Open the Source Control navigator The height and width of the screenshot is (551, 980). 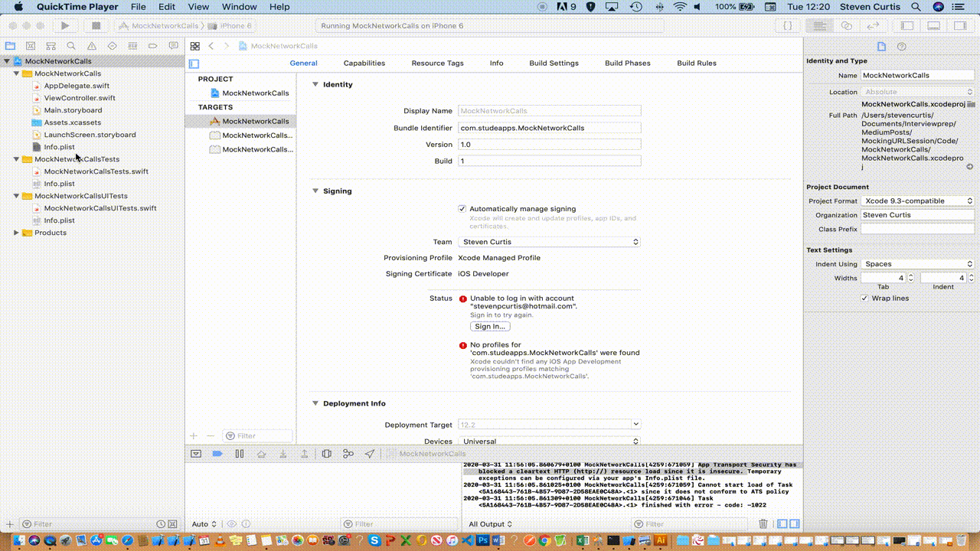31,46
